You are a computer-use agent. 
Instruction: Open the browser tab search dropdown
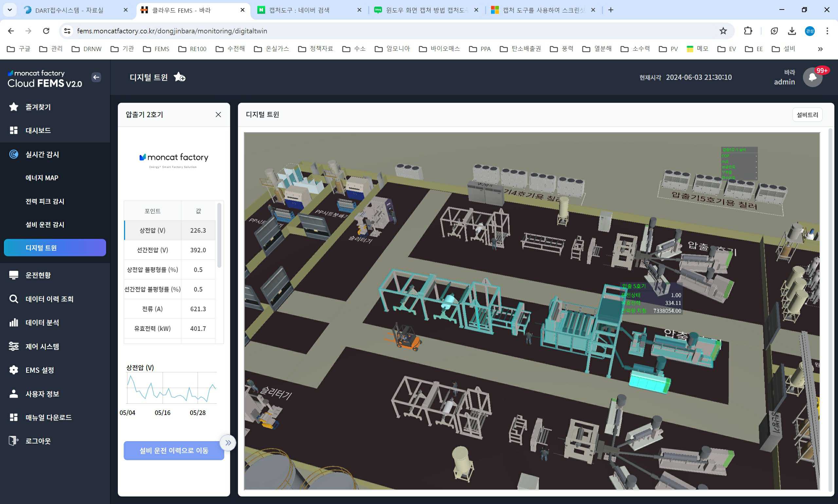(10, 10)
